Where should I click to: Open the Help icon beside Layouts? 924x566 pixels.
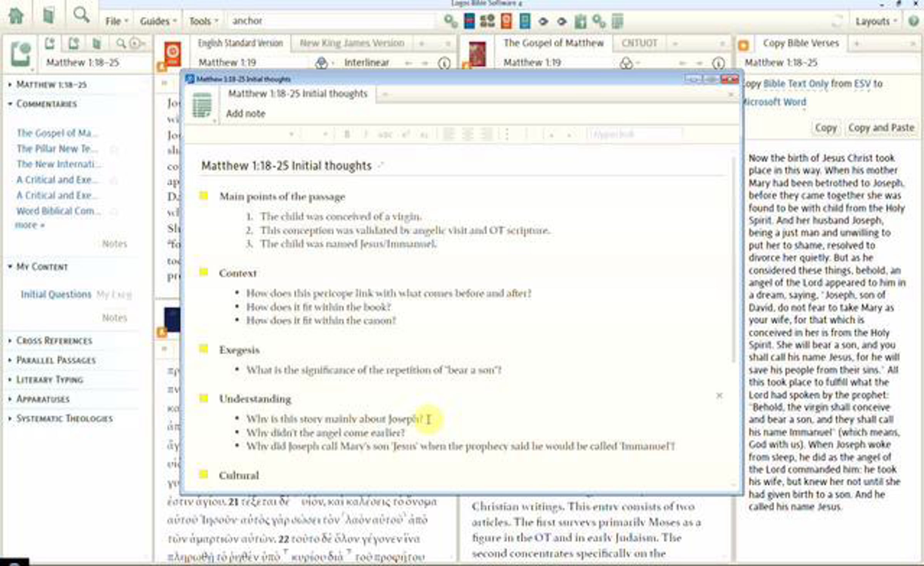pos(914,21)
